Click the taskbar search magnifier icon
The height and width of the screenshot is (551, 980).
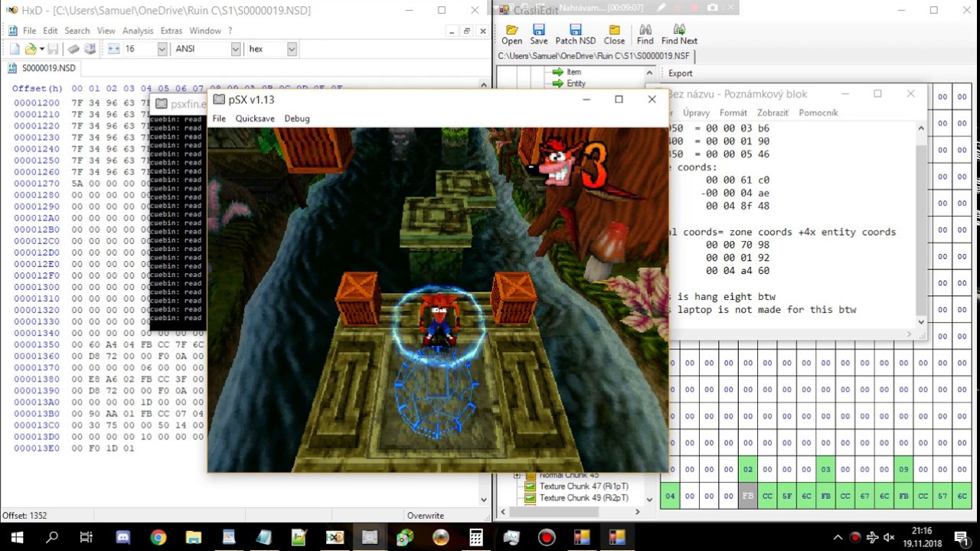coord(52,537)
